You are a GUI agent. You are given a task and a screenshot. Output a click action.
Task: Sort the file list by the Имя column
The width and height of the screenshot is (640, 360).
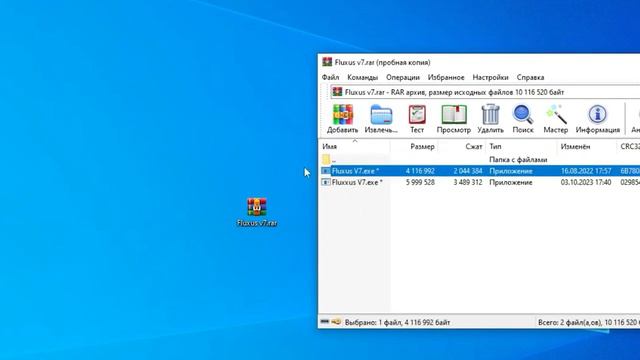pos(354,146)
